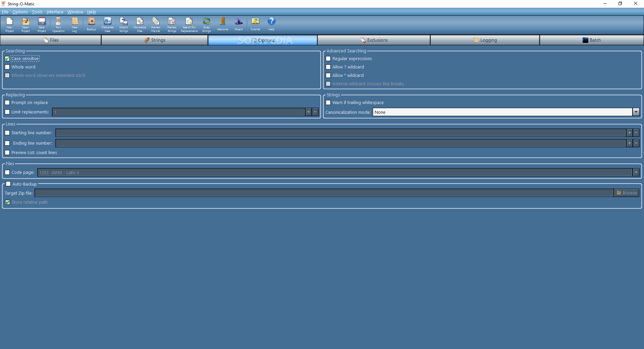Open the File menu
644x349 pixels.
click(5, 12)
